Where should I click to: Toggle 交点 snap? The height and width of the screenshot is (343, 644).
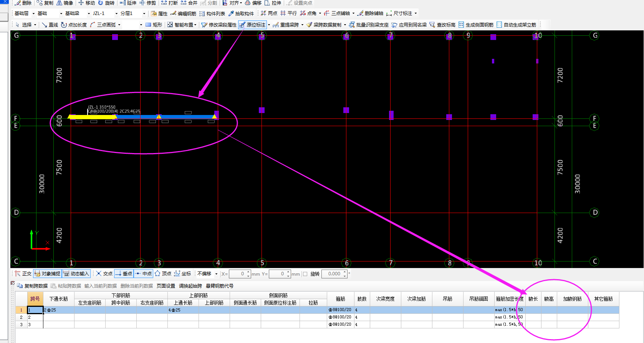(x=104, y=274)
